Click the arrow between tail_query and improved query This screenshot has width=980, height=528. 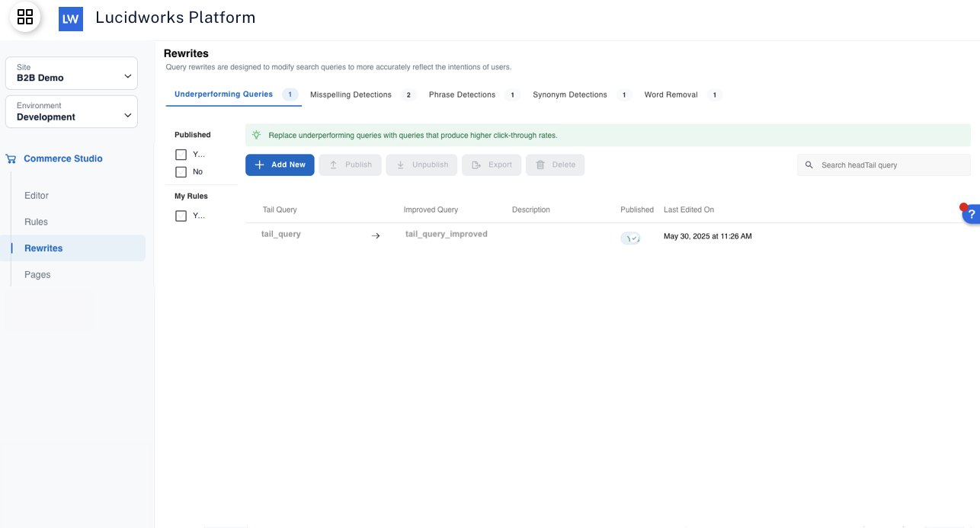(375, 236)
